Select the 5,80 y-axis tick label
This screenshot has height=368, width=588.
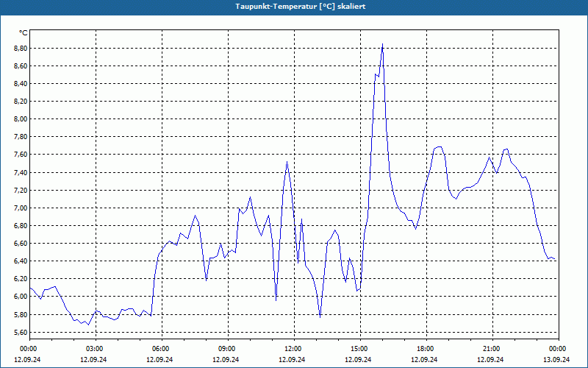(21, 315)
